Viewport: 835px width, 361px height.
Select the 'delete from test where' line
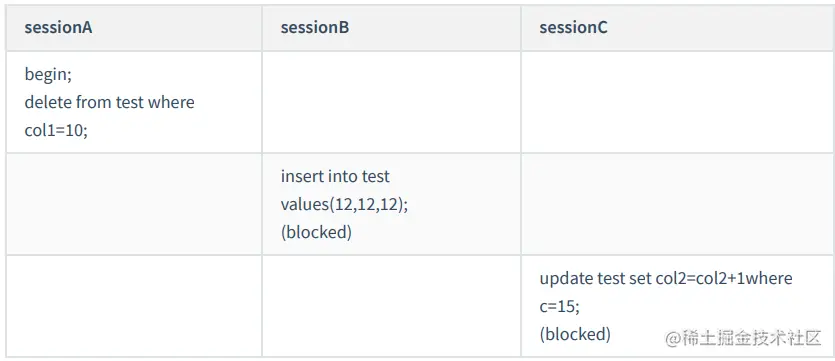(109, 102)
